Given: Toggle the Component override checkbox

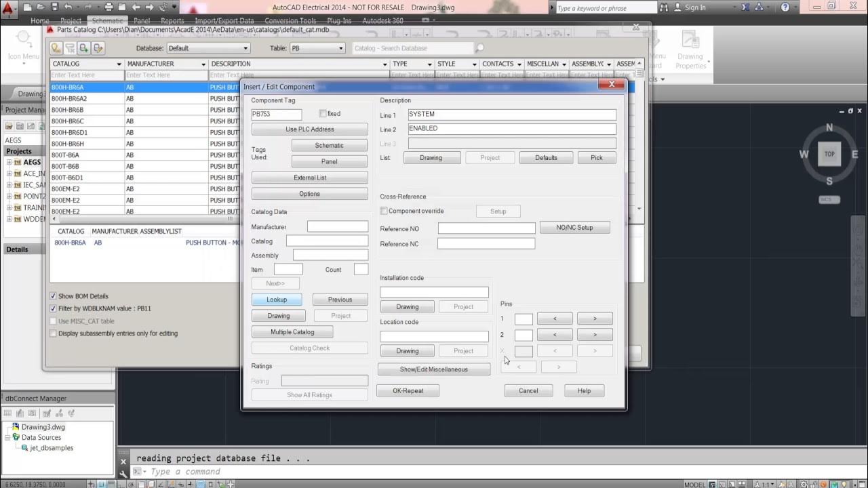Looking at the screenshot, I should tap(384, 211).
